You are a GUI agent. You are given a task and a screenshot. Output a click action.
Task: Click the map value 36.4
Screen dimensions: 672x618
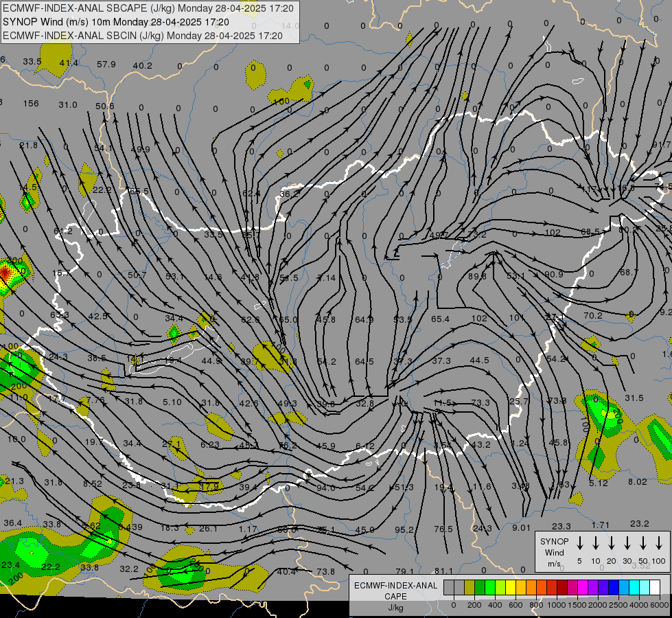click(12, 523)
